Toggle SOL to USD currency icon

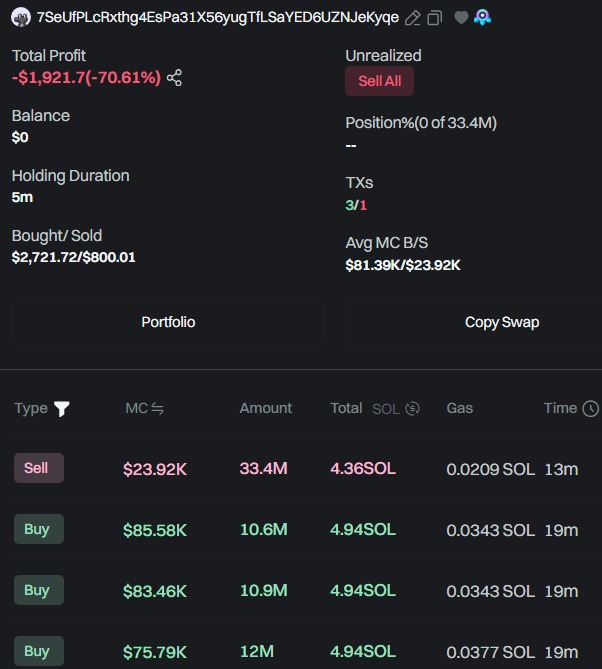[x=412, y=408]
